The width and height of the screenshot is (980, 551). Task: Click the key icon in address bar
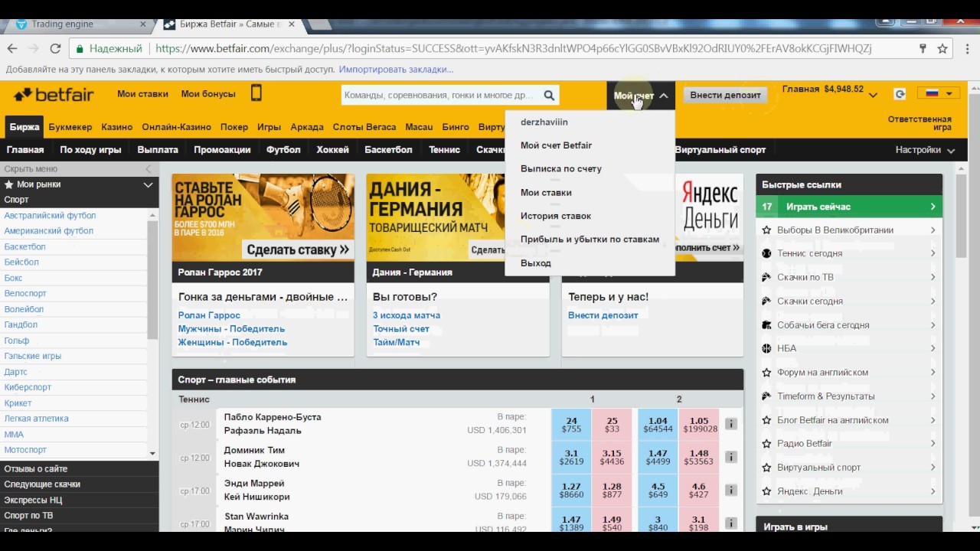click(923, 48)
